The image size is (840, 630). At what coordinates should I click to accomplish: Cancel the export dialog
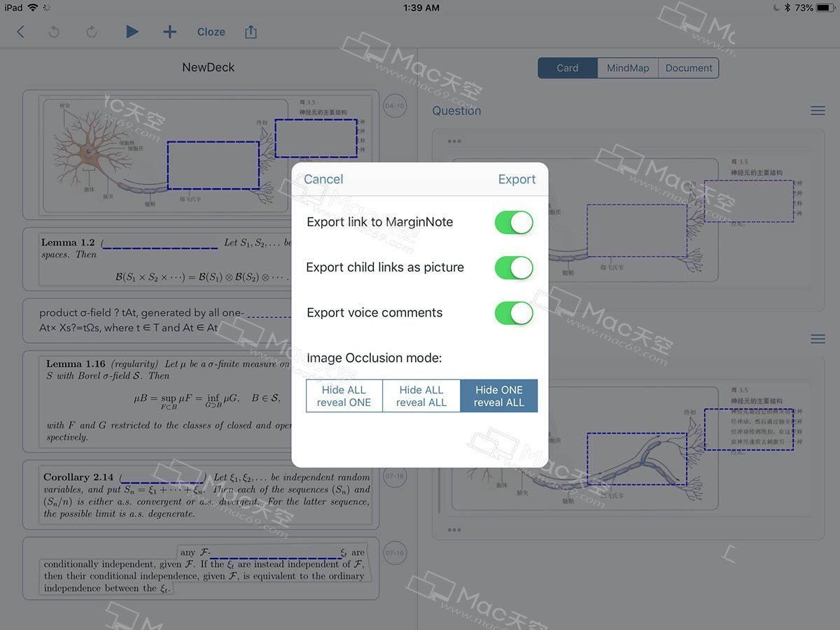point(323,179)
